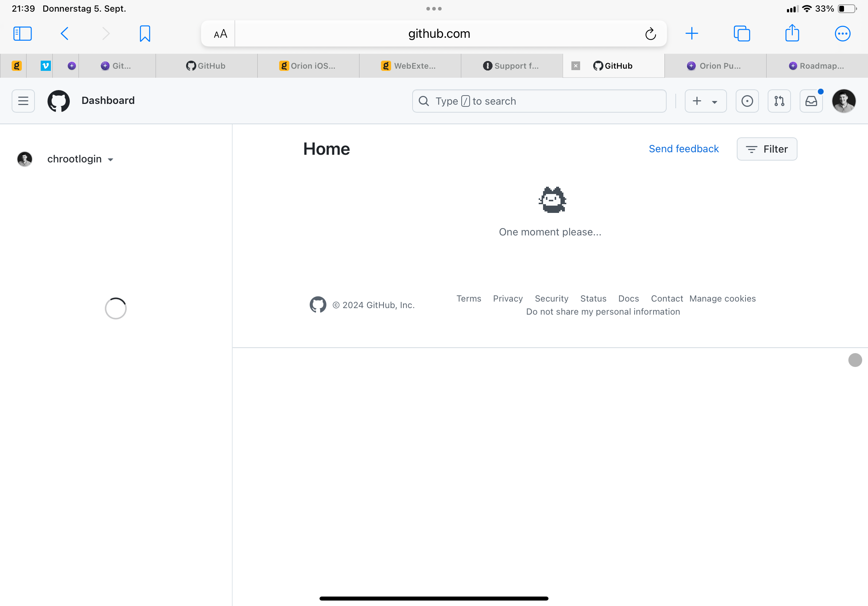Open pull requests icon in header
The image size is (868, 606).
click(779, 101)
